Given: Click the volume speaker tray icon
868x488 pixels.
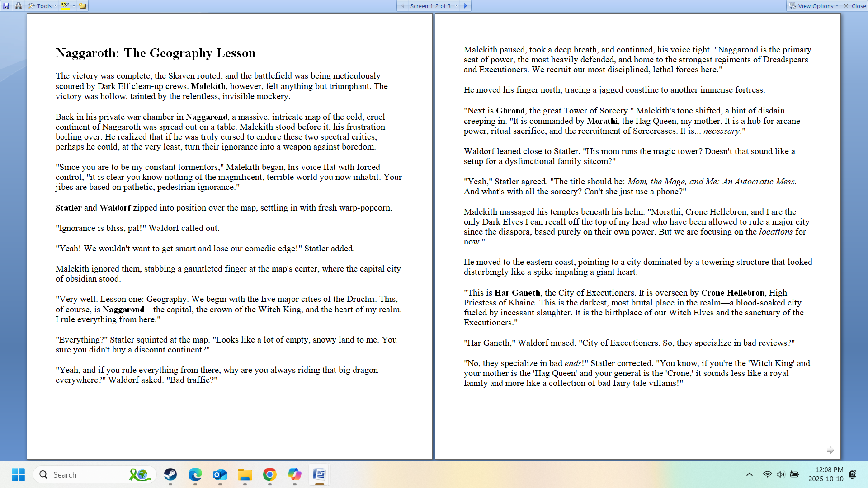Looking at the screenshot, I should [x=780, y=474].
